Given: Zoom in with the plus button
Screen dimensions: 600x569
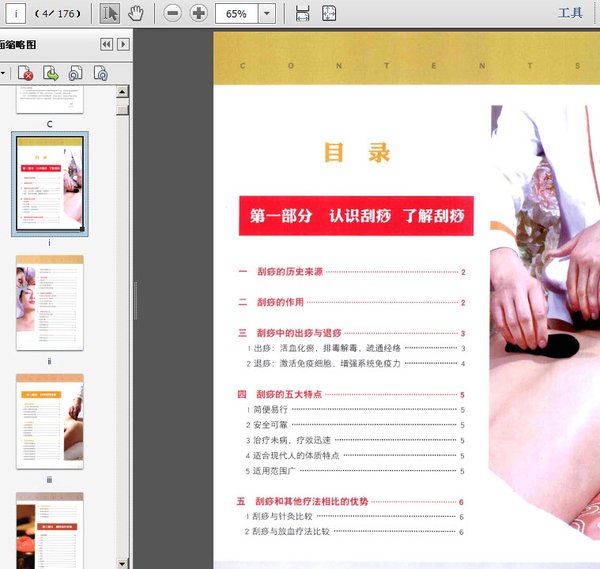Looking at the screenshot, I should click(x=199, y=13).
